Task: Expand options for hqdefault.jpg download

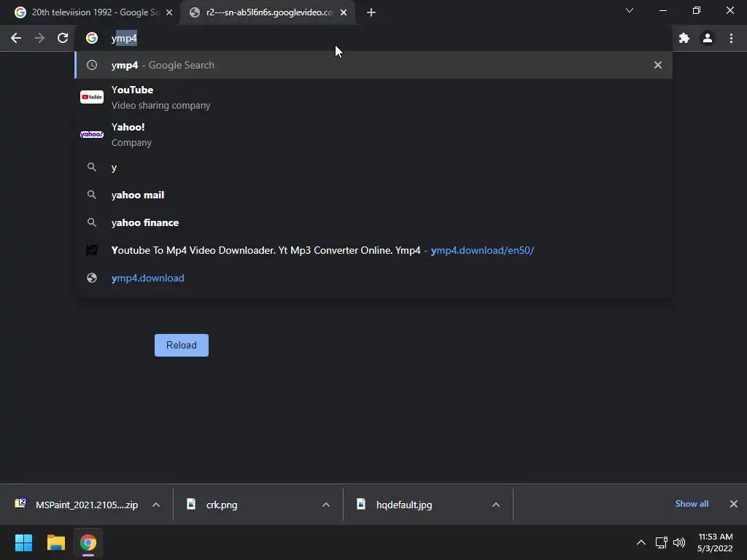Action: (x=496, y=505)
